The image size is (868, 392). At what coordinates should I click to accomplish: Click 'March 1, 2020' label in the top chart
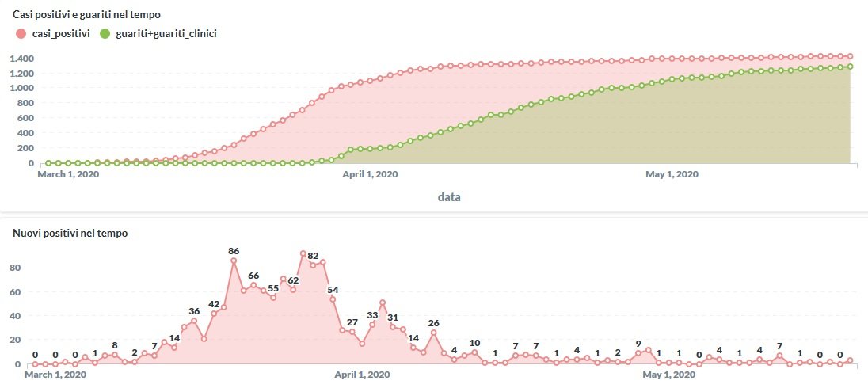tap(68, 174)
